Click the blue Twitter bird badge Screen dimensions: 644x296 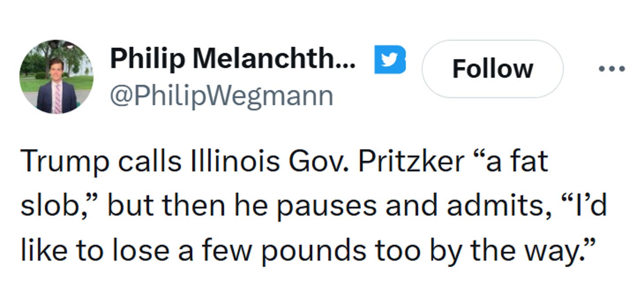pos(389,59)
